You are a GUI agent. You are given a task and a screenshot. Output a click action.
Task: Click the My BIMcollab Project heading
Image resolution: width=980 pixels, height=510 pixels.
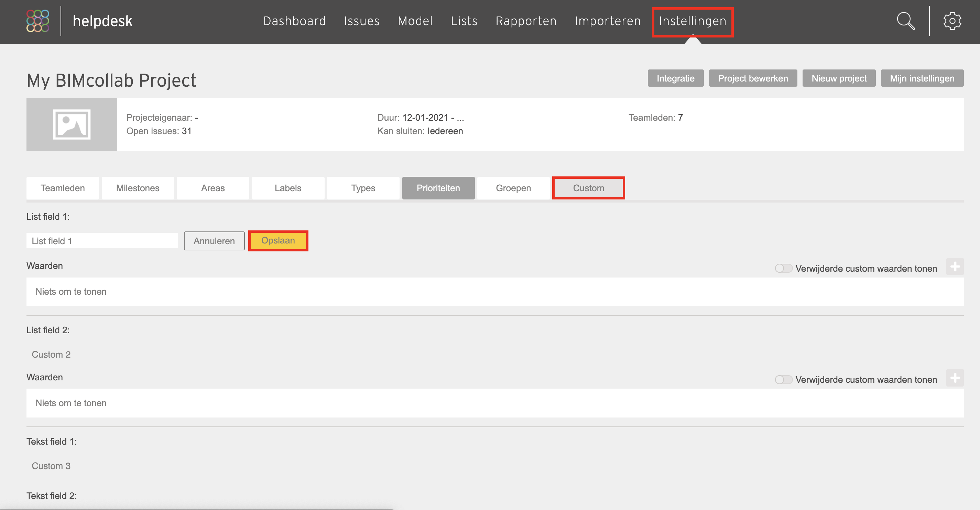click(111, 80)
